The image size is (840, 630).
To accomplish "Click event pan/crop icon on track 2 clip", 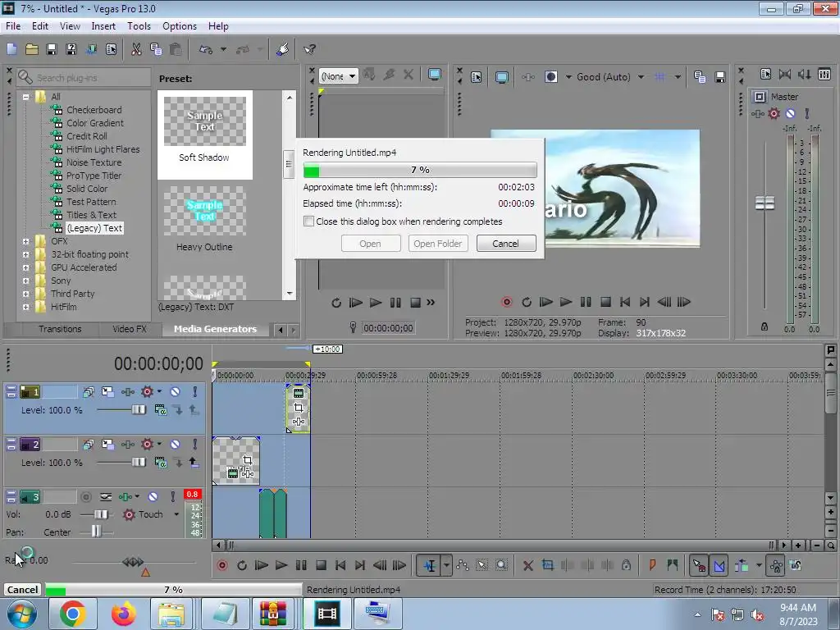I will click(x=248, y=459).
